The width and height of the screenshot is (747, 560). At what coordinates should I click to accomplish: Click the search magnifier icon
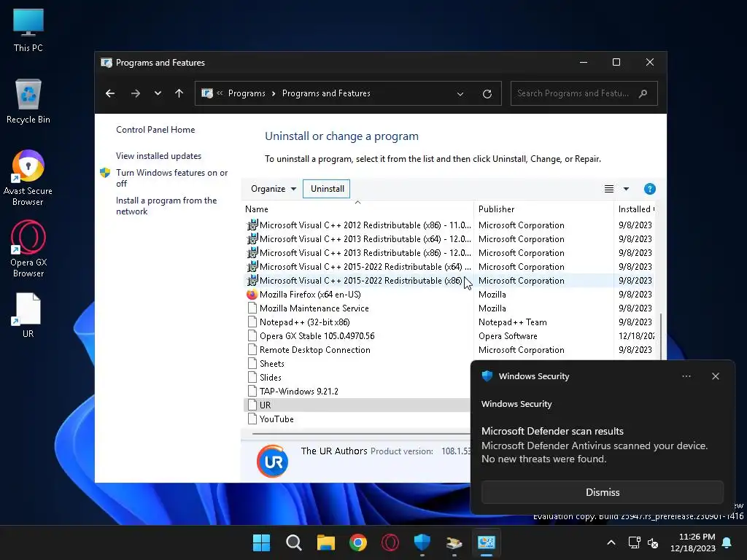click(x=643, y=93)
